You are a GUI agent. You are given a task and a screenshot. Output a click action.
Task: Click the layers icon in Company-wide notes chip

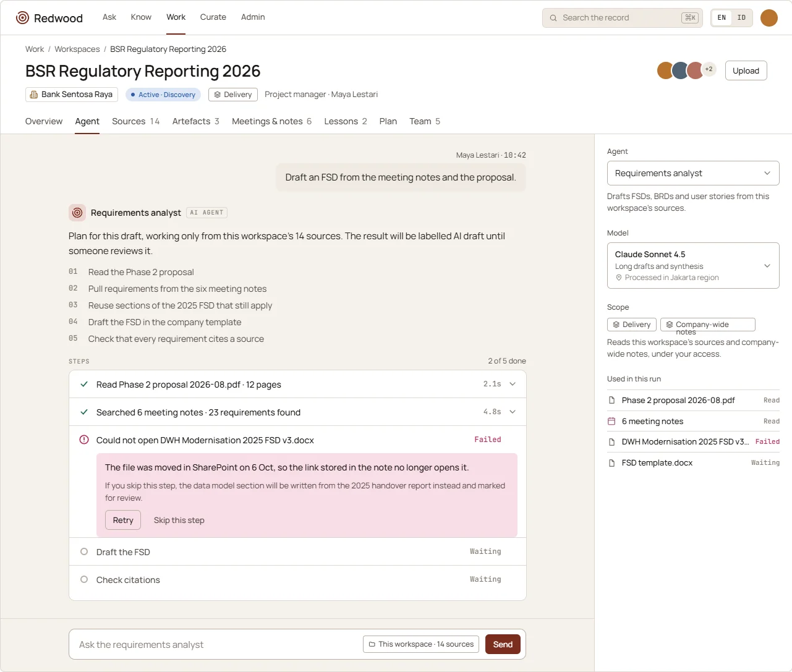coord(670,325)
